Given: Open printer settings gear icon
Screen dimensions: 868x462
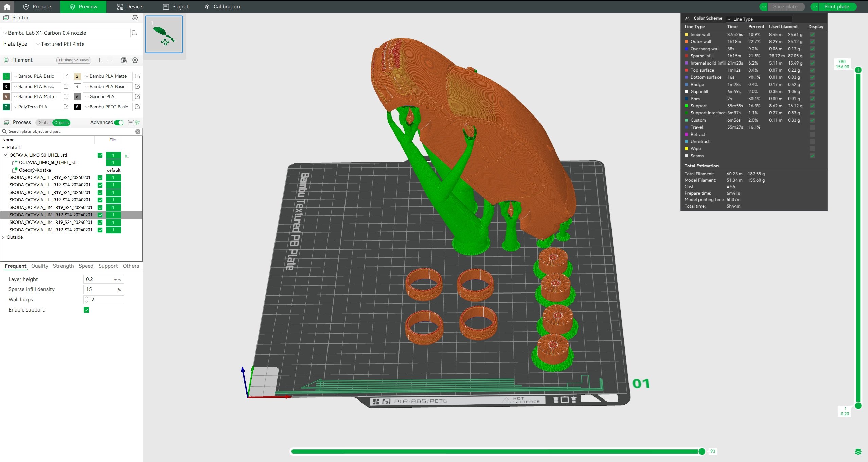Looking at the screenshot, I should [135, 18].
